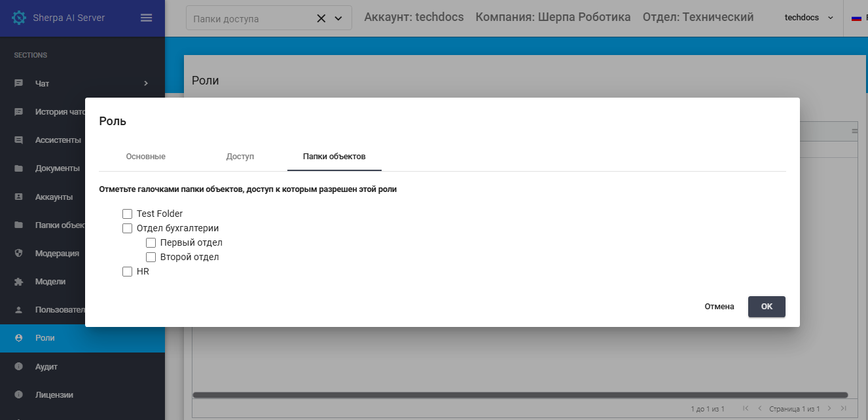This screenshot has height=420, width=868.
Task: Click the Аудит sidebar icon
Action: [x=19, y=366]
